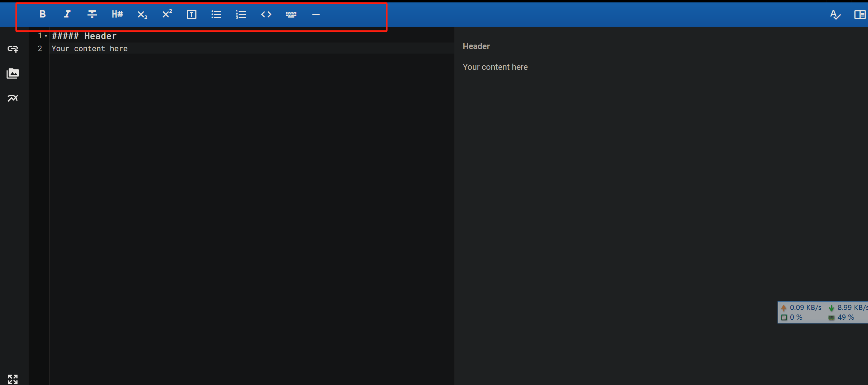The height and width of the screenshot is (385, 868).
Task: Click the handshake icon in sidebar
Action: coord(13,98)
